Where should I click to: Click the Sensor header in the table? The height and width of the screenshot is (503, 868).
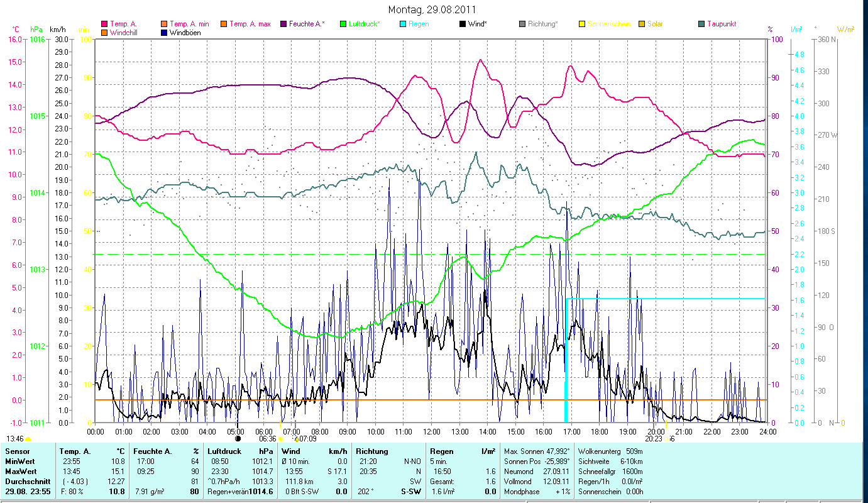pos(17,451)
